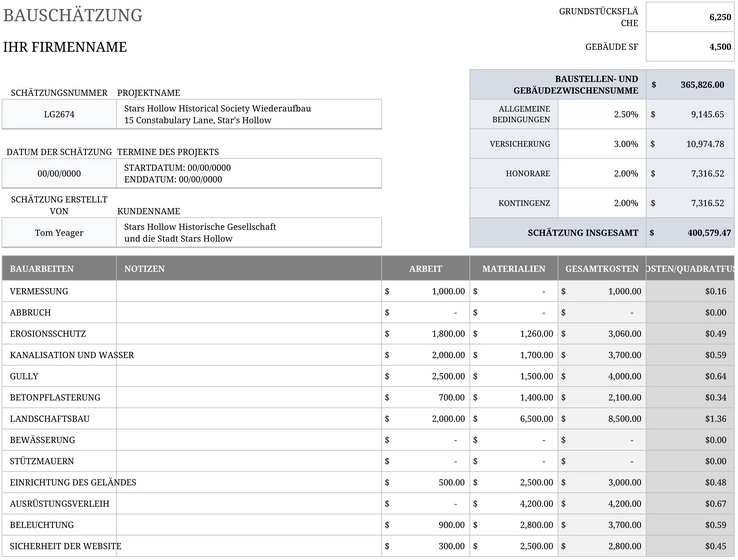
Task: Select the Gebäude SF value 4,500
Action: (x=690, y=47)
